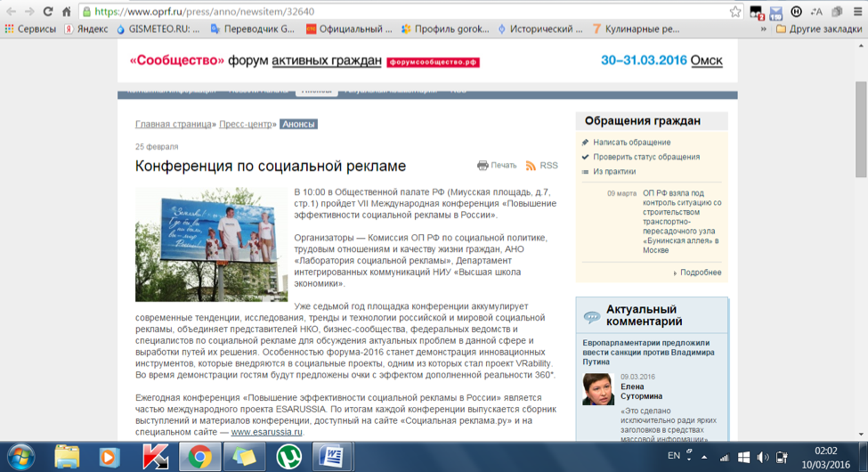Click the scrollbar down arrow
This screenshot has width=868, height=472.
861,435
